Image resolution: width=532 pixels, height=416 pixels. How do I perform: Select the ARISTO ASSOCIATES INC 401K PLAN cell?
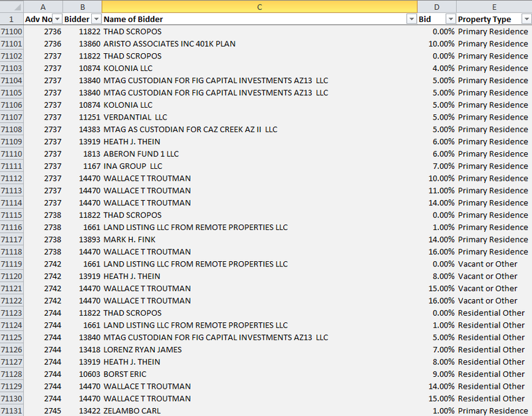(169, 44)
